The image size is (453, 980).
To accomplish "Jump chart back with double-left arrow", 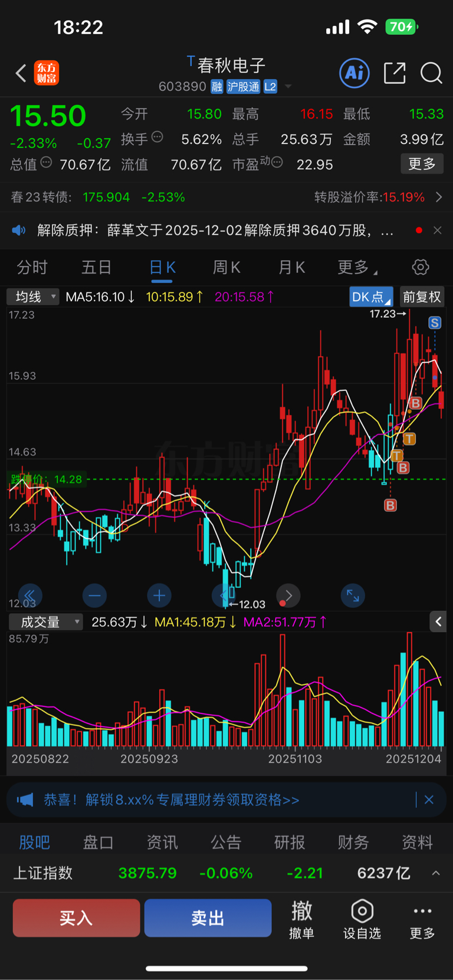I will click(x=30, y=596).
